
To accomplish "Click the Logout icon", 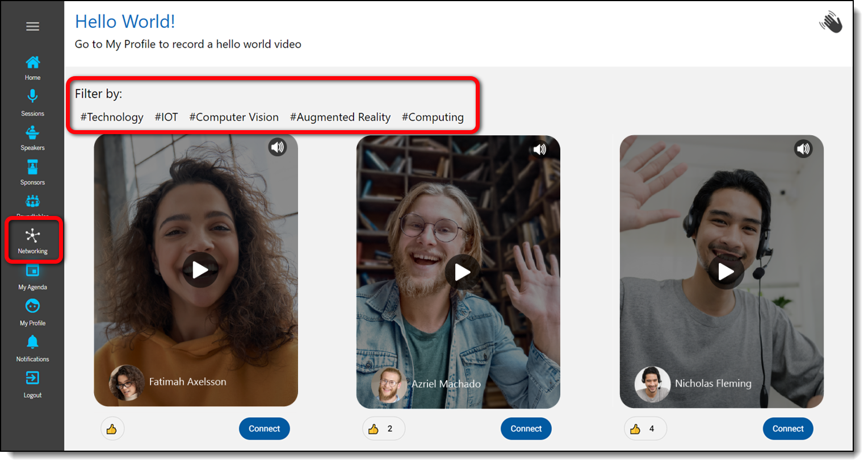I will click(x=32, y=378).
